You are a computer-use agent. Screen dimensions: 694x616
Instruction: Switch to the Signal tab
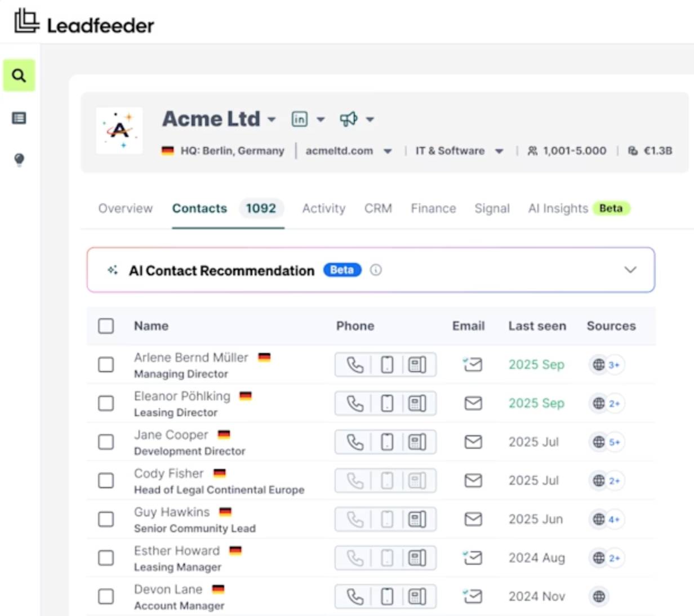pos(492,208)
